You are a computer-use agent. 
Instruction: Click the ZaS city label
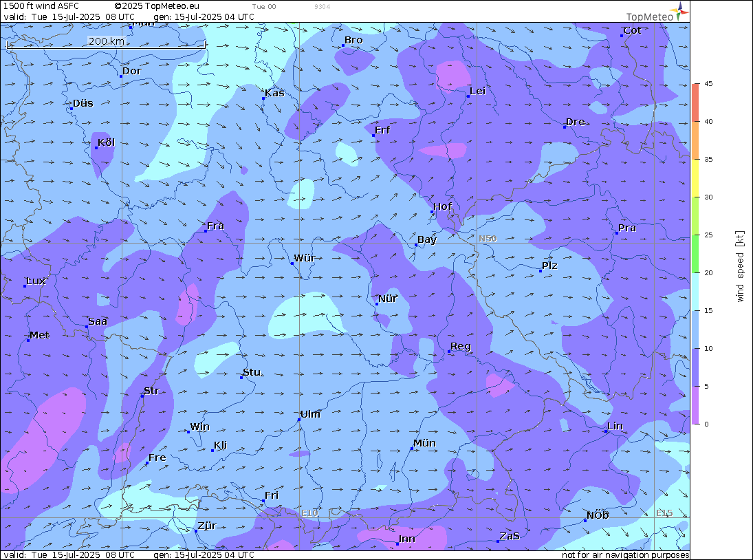pyautogui.click(x=510, y=536)
